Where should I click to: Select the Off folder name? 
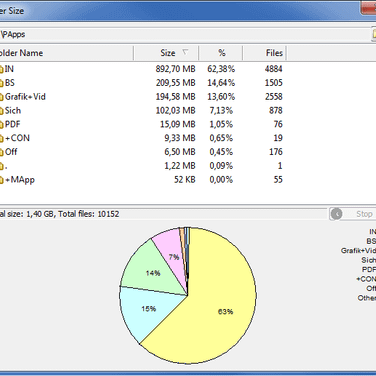click(x=11, y=152)
